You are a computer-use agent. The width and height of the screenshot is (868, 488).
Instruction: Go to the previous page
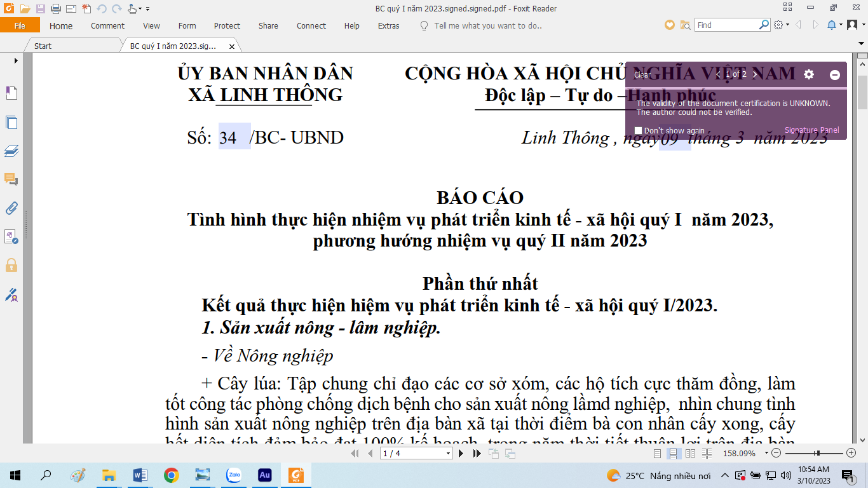click(370, 454)
